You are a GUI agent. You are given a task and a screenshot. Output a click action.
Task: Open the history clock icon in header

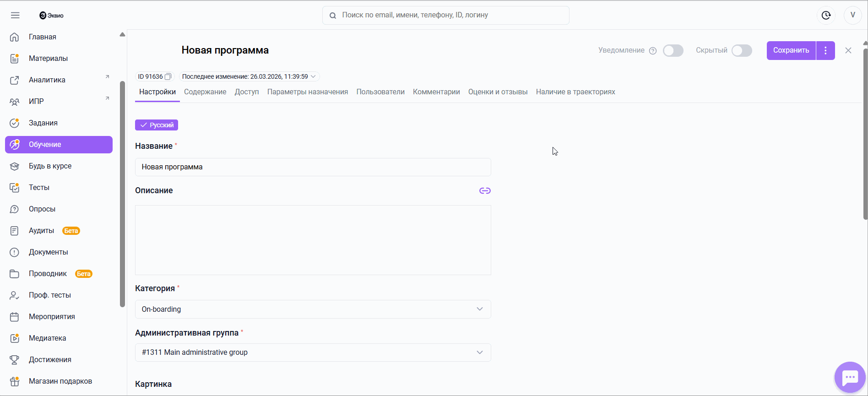826,15
